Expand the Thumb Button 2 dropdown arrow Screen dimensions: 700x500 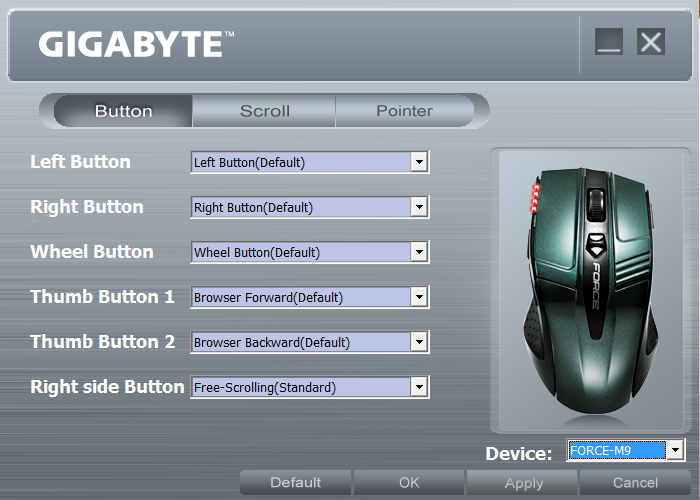[x=419, y=342]
